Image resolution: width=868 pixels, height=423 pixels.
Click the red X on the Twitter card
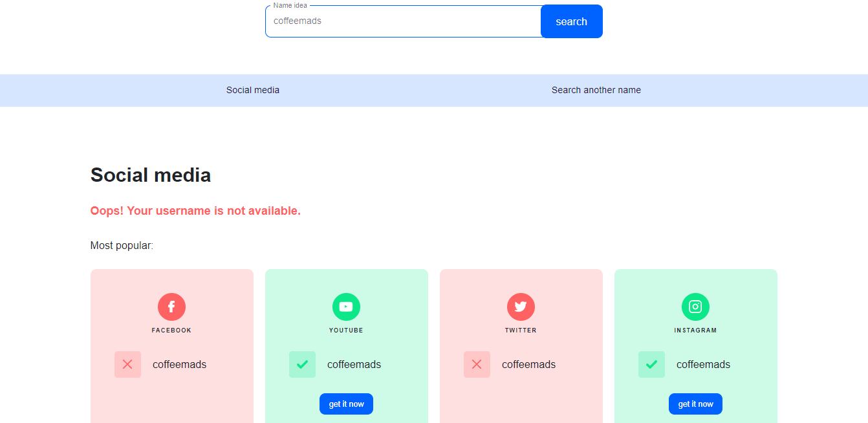[477, 364]
